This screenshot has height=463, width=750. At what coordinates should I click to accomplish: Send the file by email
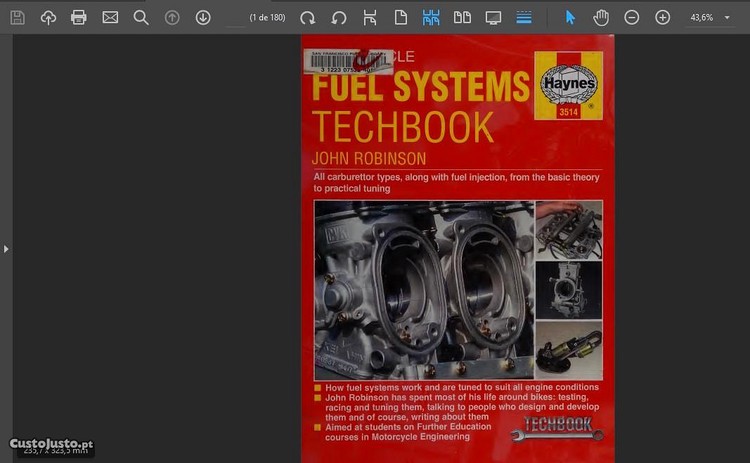pos(110,18)
